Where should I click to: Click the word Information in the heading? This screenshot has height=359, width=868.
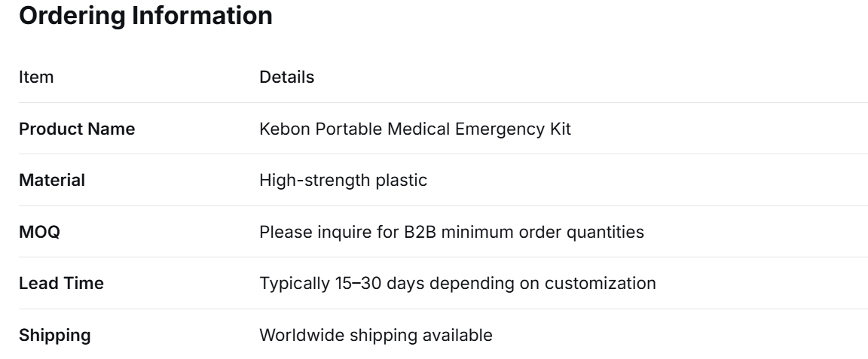point(202,16)
